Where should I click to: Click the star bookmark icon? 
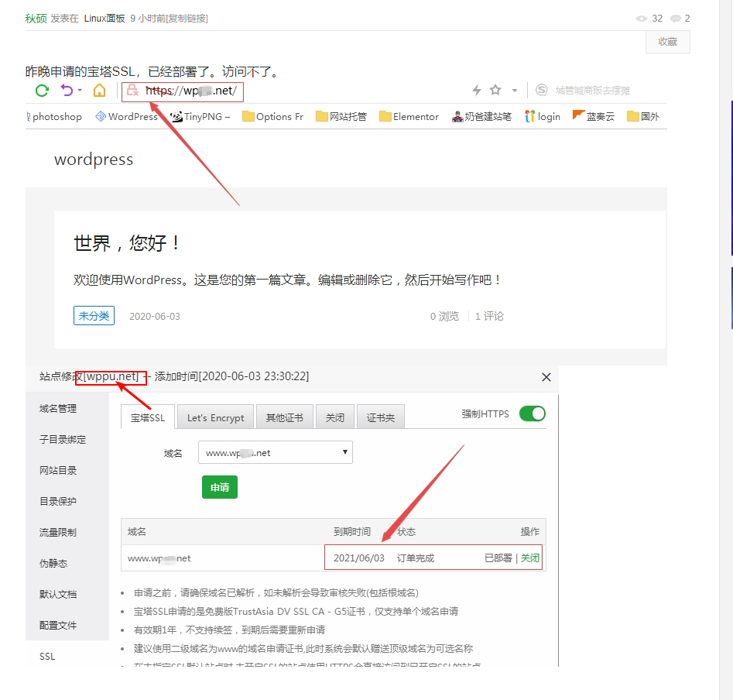click(495, 90)
